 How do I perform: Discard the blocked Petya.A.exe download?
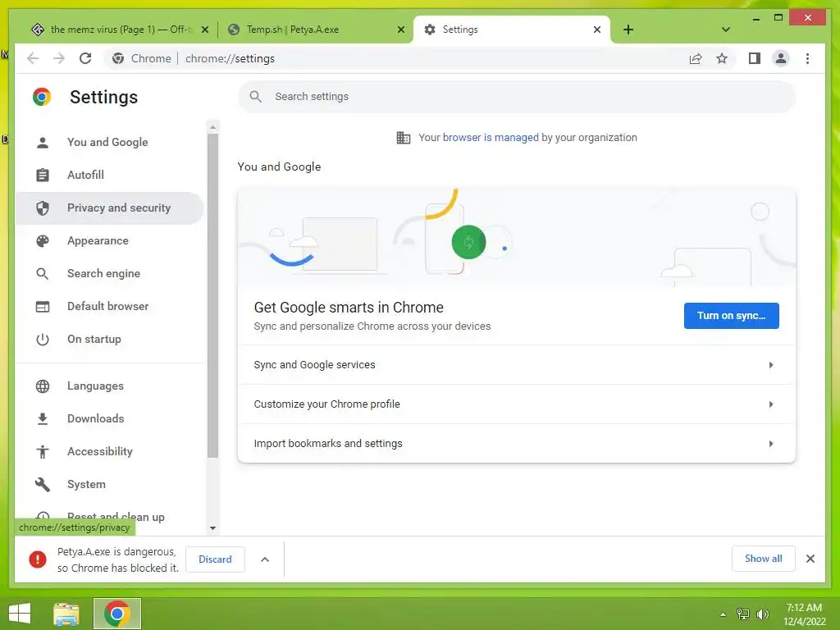[215, 559]
